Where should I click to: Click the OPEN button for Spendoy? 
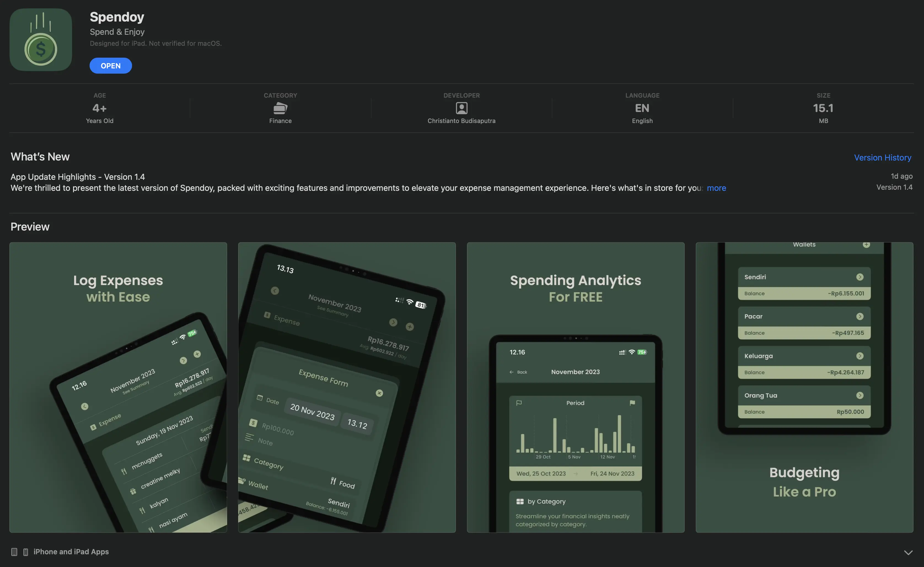[x=111, y=65]
